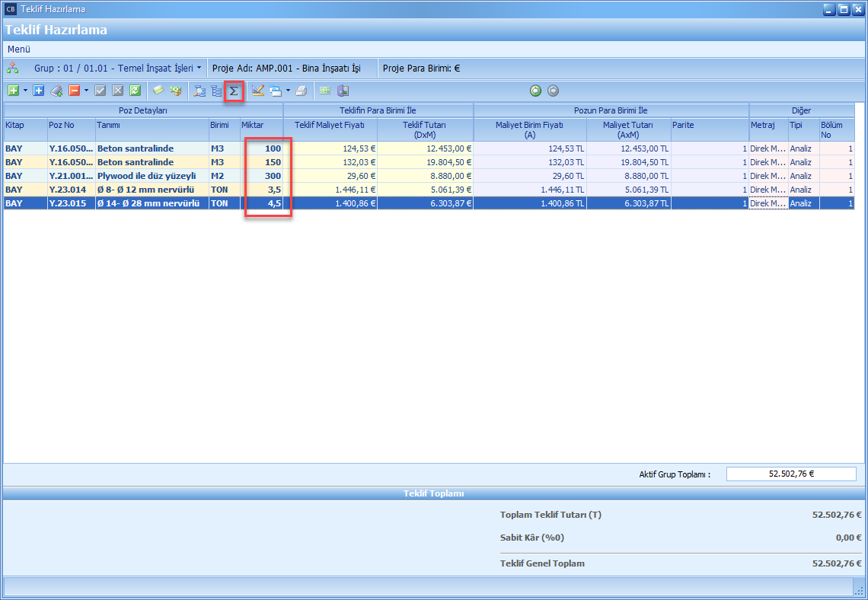Image resolution: width=868 pixels, height=600 pixels.
Task: Select the Plywood ile düz yüzeyli row
Action: click(x=146, y=176)
